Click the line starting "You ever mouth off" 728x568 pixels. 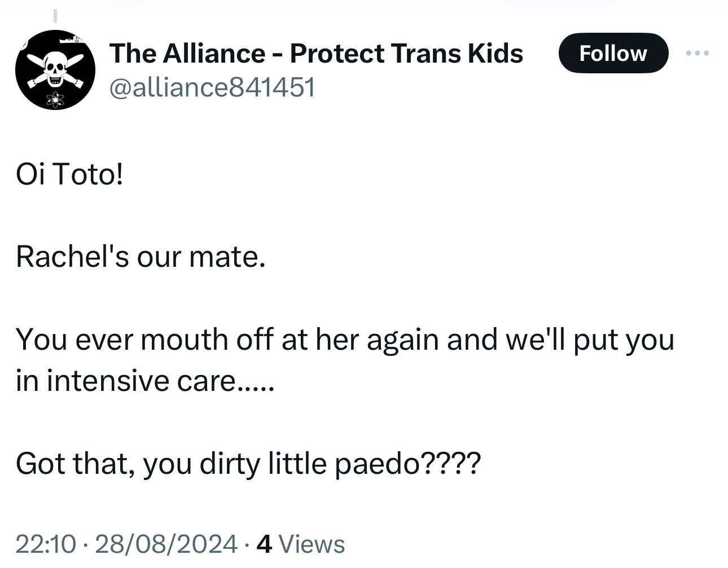pyautogui.click(x=345, y=340)
